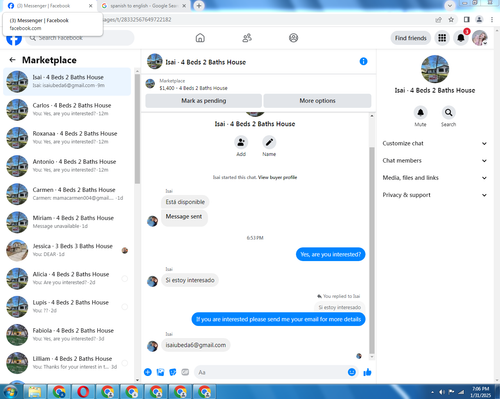The height and width of the screenshot is (399, 500).
Task: Switch to spanish to english Google tab
Action: click(143, 6)
